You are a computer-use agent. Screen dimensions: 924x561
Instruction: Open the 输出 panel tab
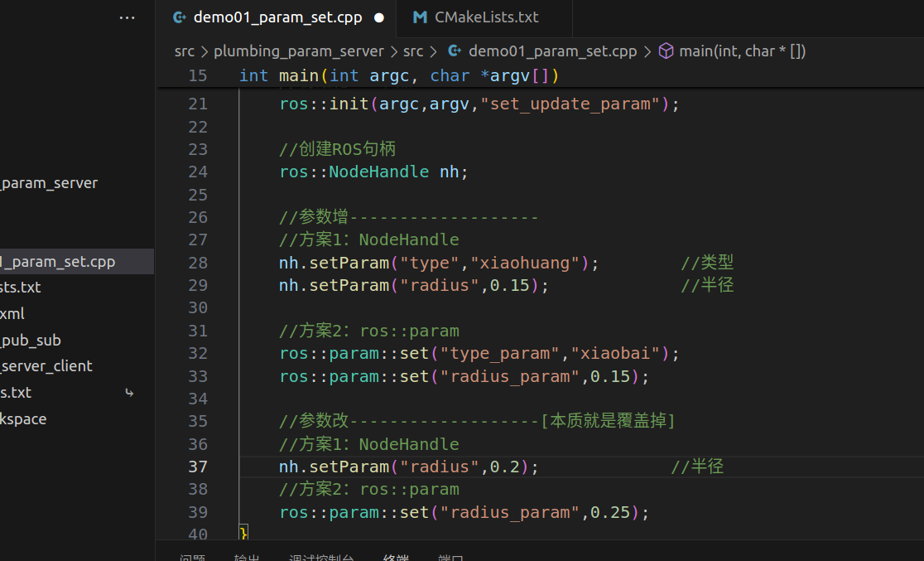coord(246,556)
